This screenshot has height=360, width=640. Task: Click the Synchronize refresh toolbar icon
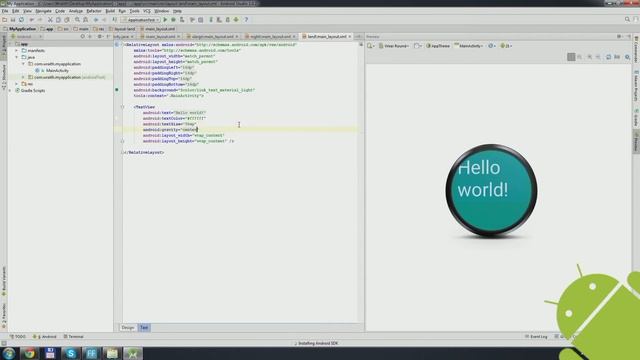[21, 20]
